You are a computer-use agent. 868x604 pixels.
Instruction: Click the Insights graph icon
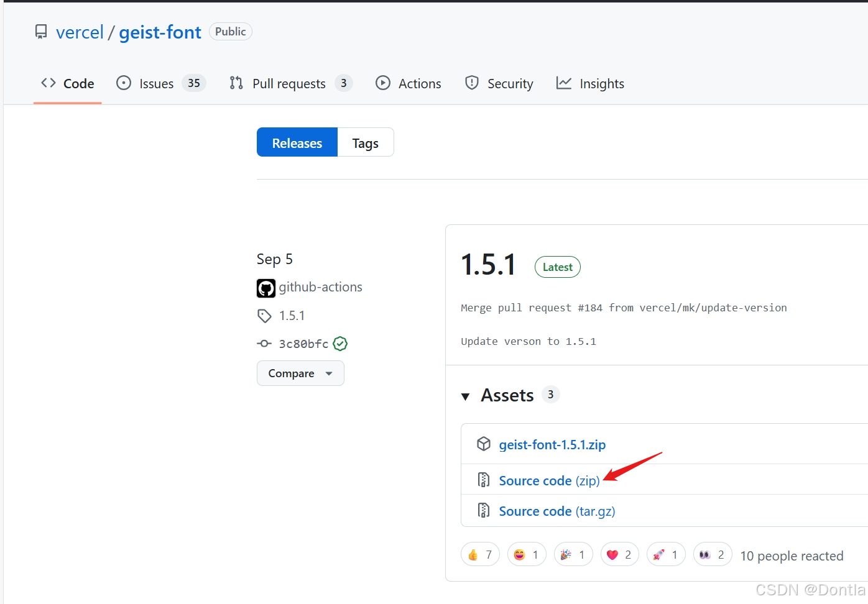click(564, 83)
